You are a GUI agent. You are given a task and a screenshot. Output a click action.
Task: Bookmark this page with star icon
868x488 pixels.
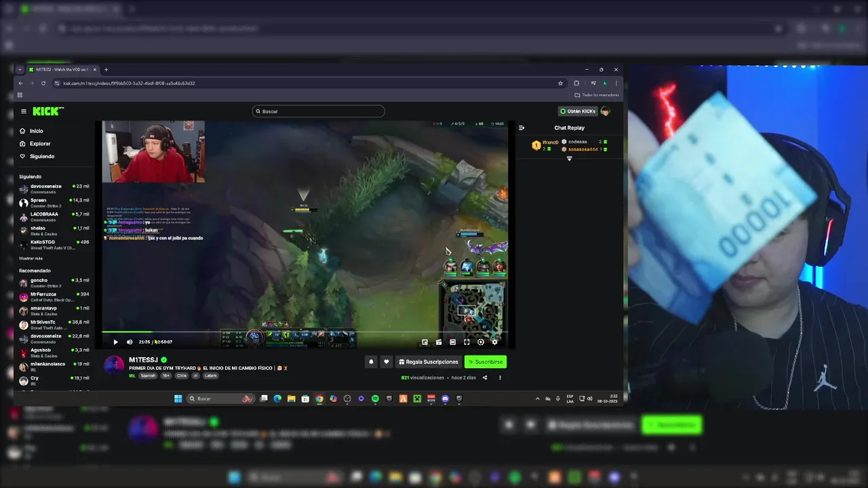point(560,83)
